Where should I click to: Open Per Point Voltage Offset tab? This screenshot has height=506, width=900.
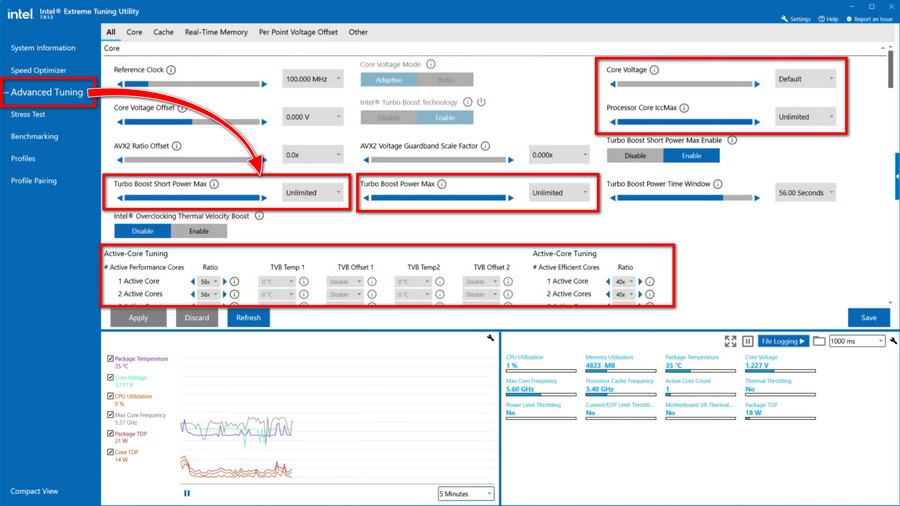point(298,32)
